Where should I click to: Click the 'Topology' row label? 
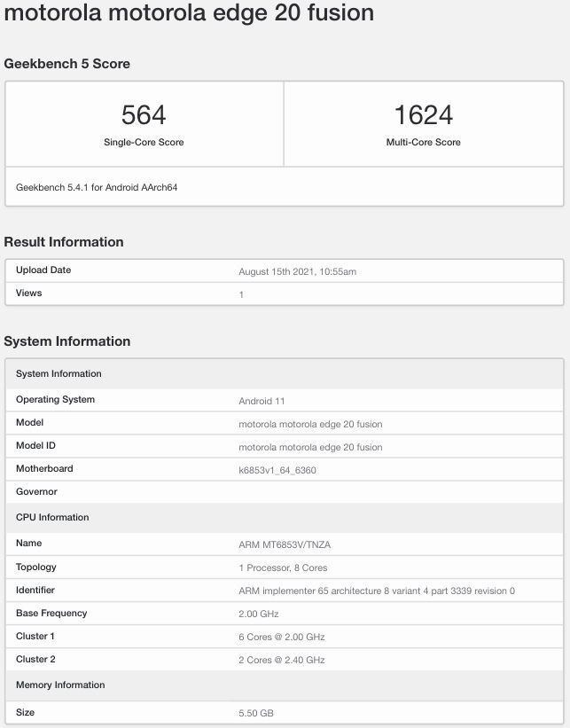point(36,567)
